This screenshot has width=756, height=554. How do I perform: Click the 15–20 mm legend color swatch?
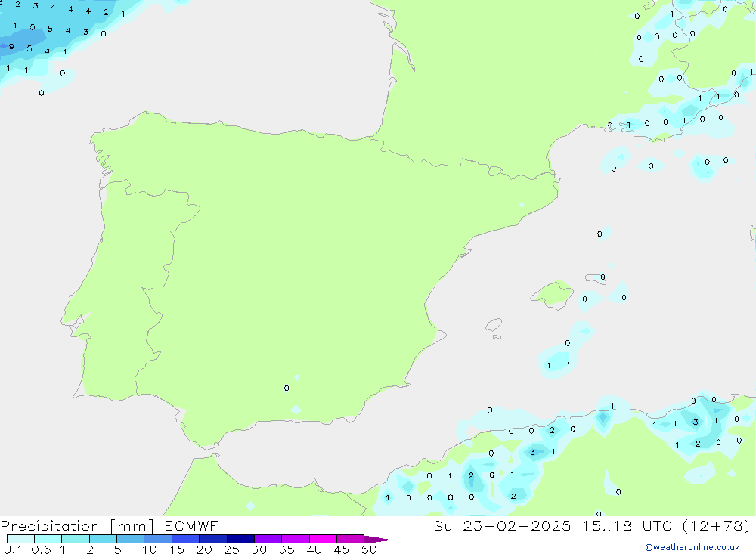pyautogui.click(x=186, y=539)
